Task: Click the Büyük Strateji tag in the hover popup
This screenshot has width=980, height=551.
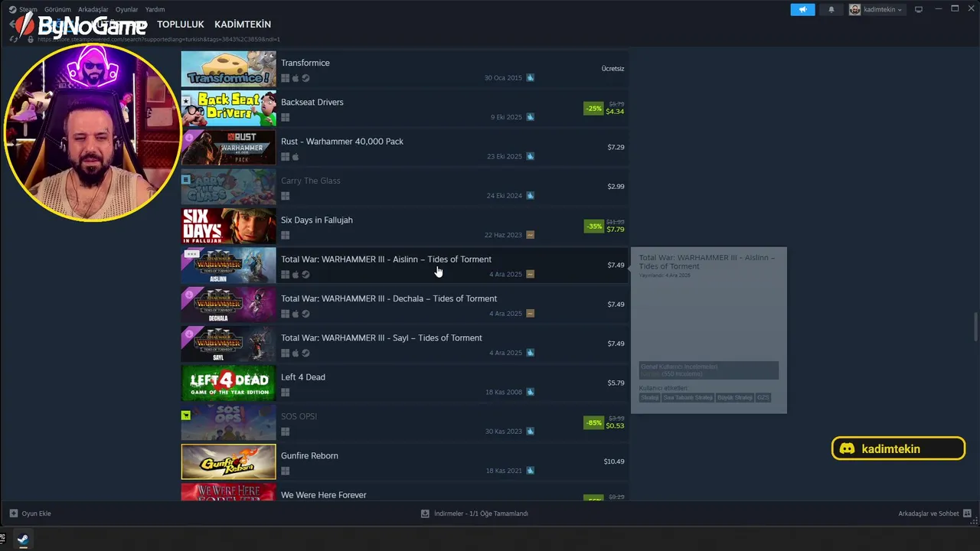Action: coord(734,398)
